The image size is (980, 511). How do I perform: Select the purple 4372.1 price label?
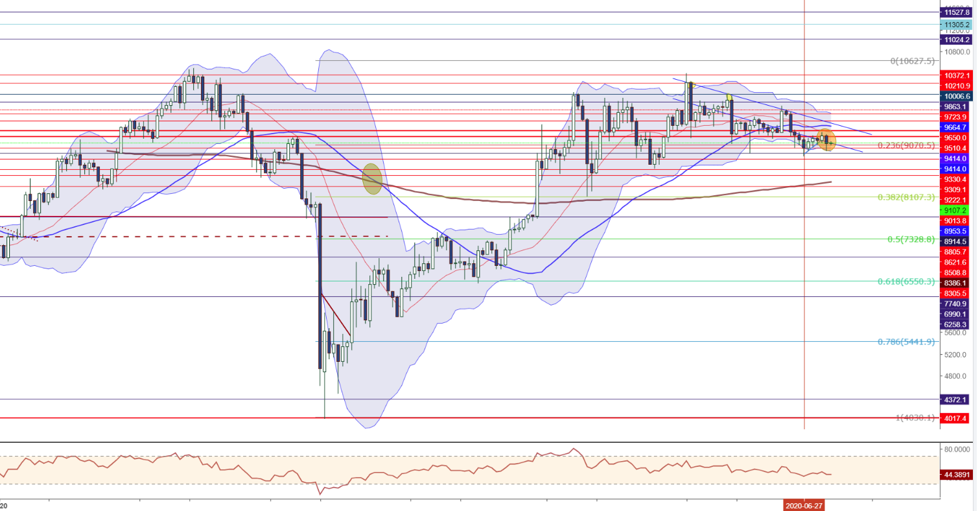pyautogui.click(x=957, y=399)
